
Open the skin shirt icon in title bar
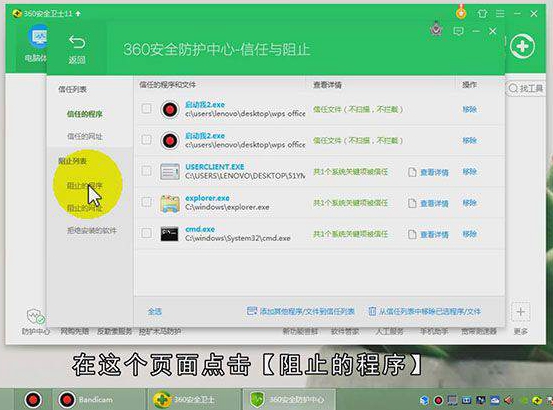point(482,14)
